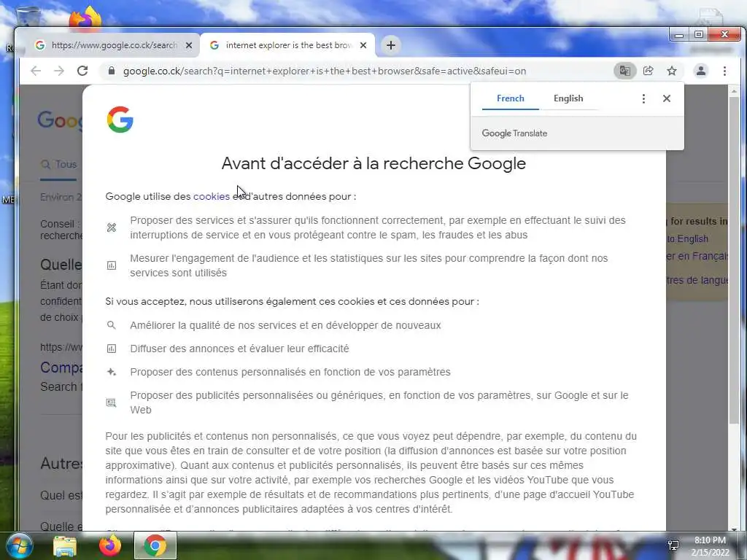Click the tools icon beside 'Proposer des services'
The height and width of the screenshot is (560, 747).
coord(112,227)
